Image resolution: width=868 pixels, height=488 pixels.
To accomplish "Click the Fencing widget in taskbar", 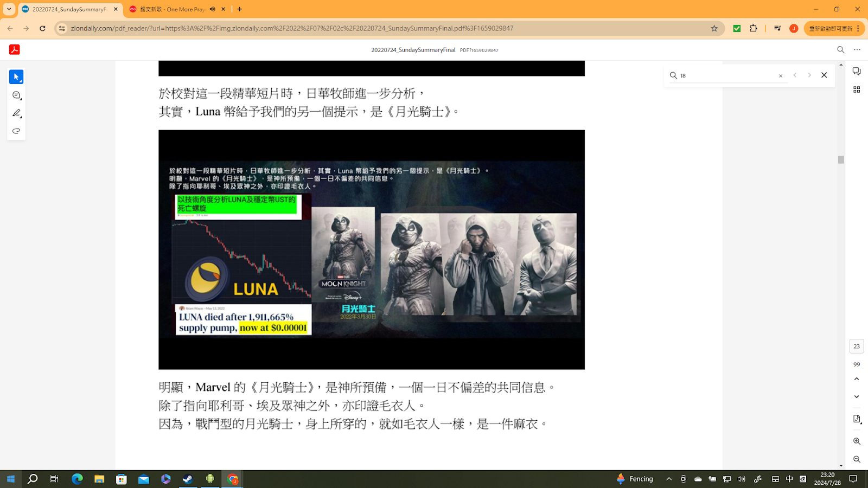I will pos(635,479).
